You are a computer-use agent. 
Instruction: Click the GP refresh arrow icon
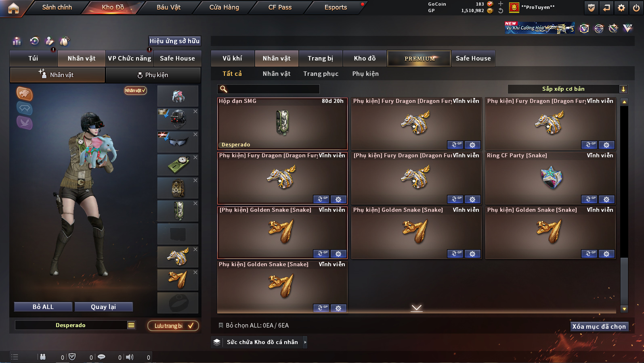[501, 11]
